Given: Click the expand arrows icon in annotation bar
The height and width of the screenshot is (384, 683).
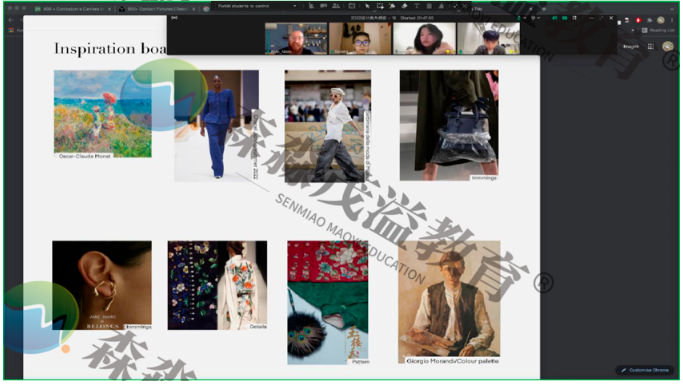Looking at the screenshot, I should pos(456,6).
